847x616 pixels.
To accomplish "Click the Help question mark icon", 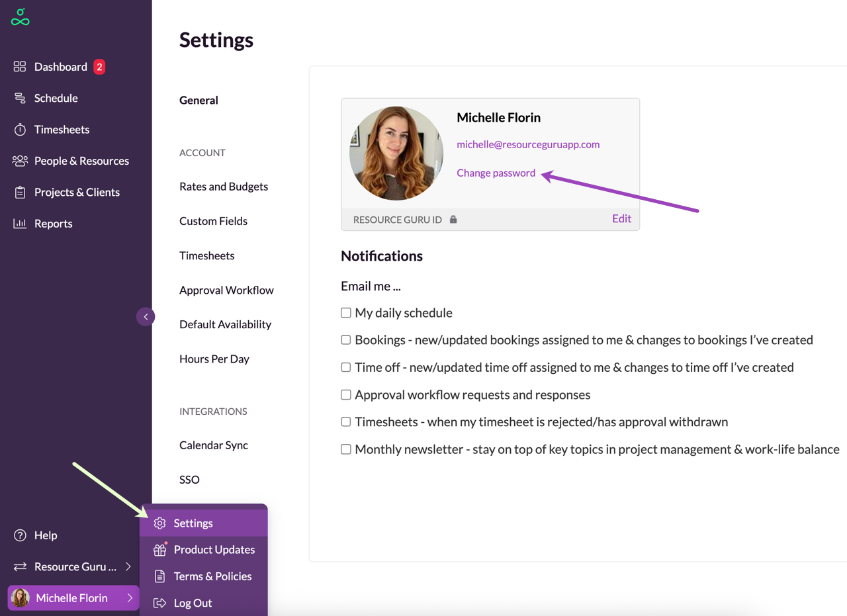I will 20,535.
